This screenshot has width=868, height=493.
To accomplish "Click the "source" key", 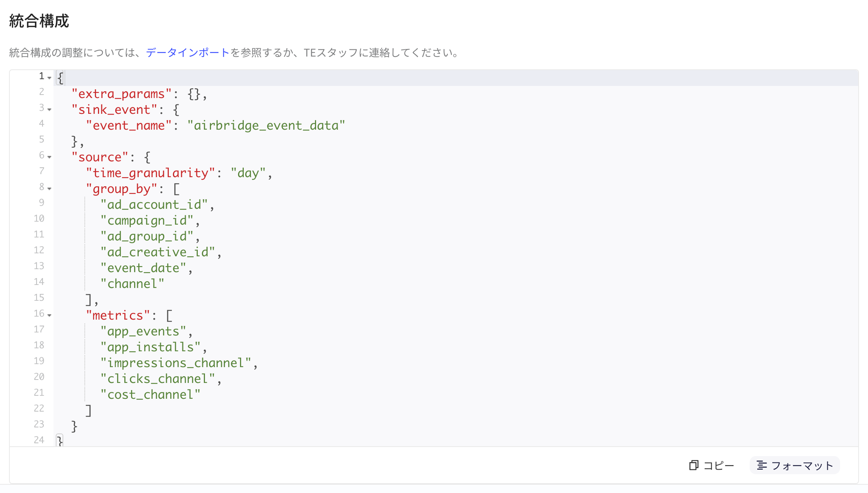I will click(x=100, y=157).
